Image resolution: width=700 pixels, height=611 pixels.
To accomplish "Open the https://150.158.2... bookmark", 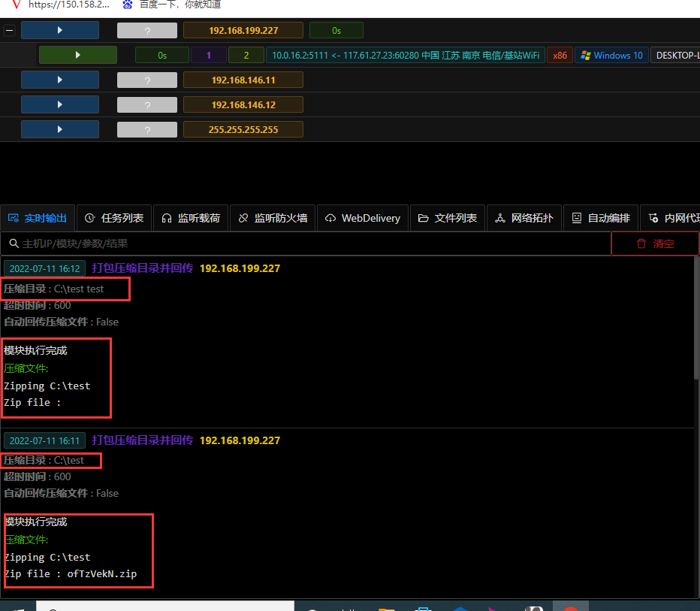I will point(60,5).
